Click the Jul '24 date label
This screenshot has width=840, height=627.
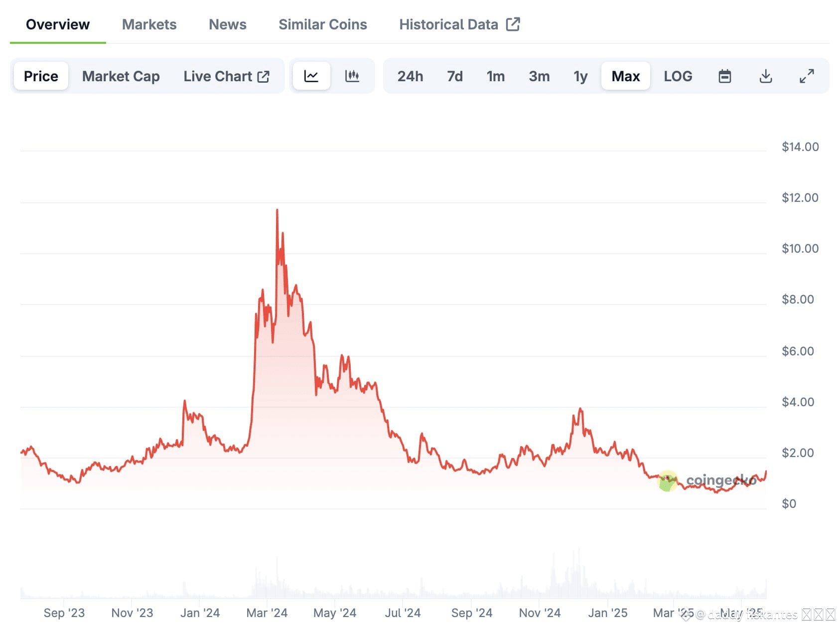click(403, 613)
